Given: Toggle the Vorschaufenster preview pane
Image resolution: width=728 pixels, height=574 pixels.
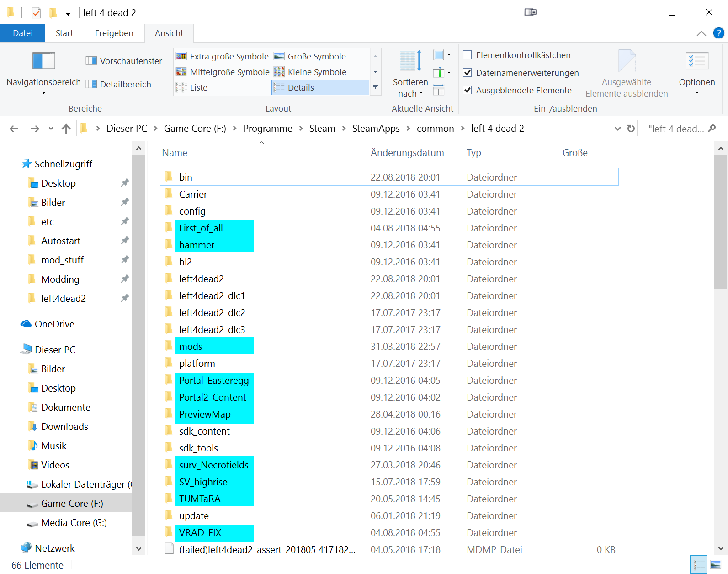Looking at the screenshot, I should [124, 61].
